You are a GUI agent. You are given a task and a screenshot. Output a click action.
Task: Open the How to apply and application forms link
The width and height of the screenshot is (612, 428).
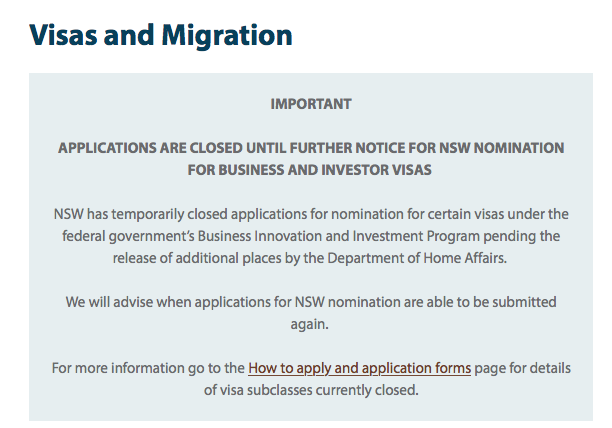click(x=359, y=368)
